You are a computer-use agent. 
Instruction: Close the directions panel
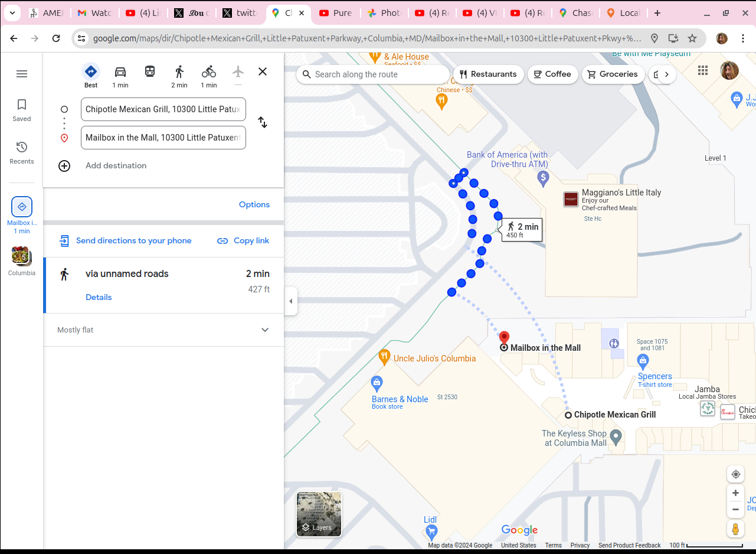click(263, 71)
